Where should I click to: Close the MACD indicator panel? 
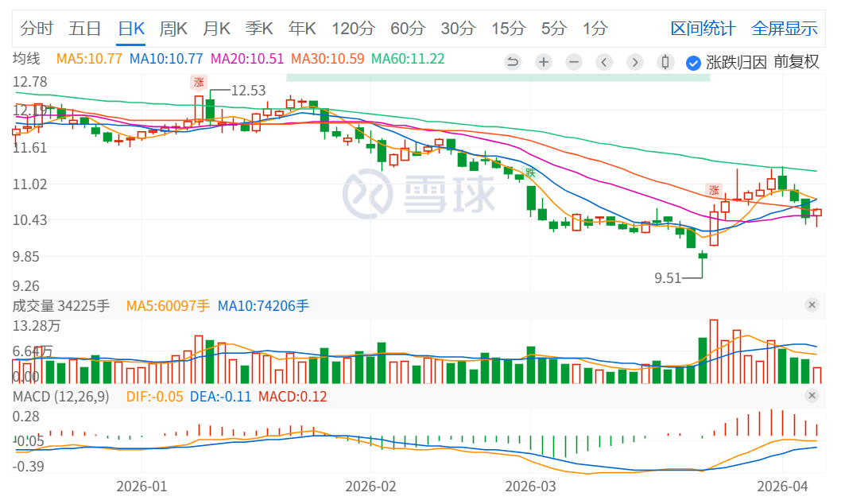812,395
